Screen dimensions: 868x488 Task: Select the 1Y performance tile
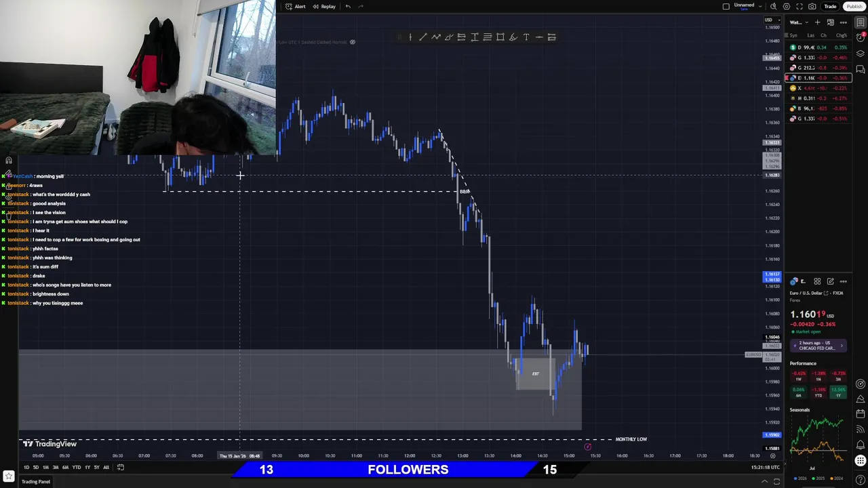838,392
